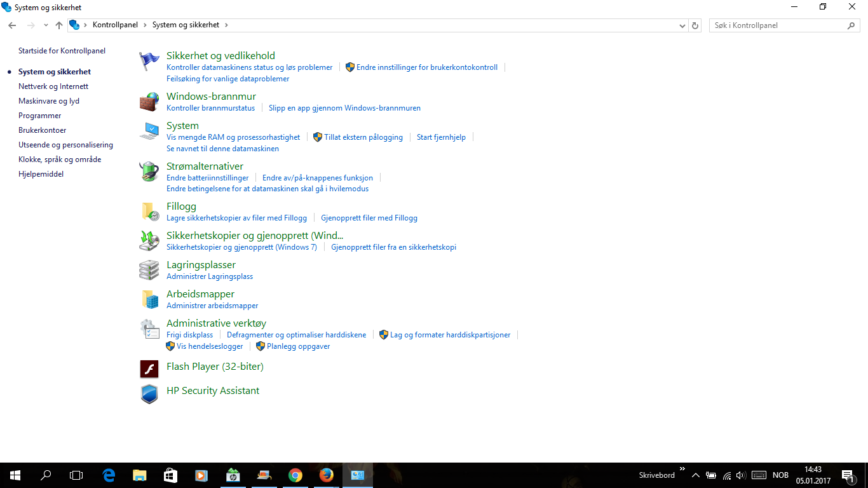Click Lag og formater harddiskpartisjoner

pos(450,335)
